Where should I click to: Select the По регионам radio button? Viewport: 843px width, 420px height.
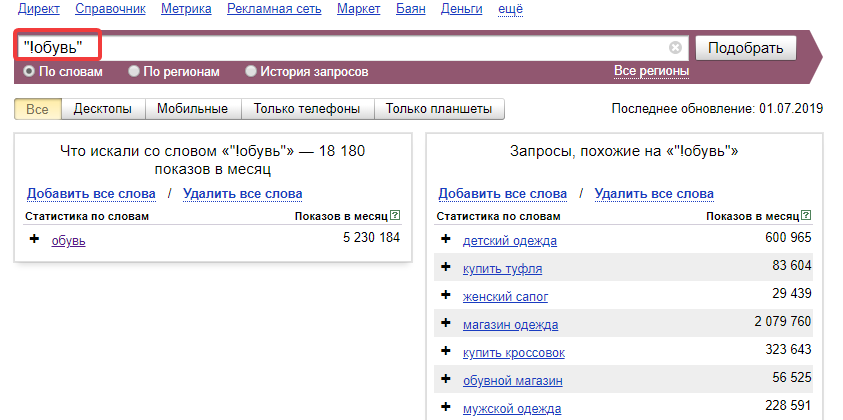point(134,72)
